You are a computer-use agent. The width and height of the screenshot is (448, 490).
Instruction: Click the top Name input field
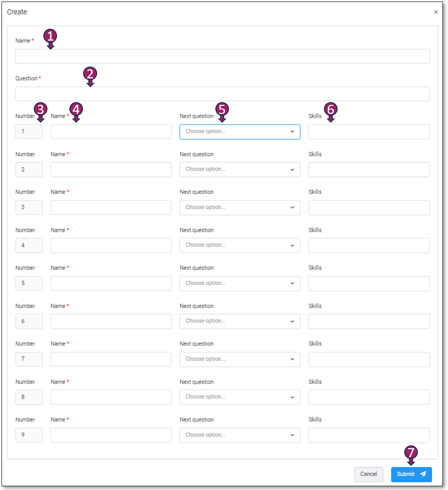(222, 56)
